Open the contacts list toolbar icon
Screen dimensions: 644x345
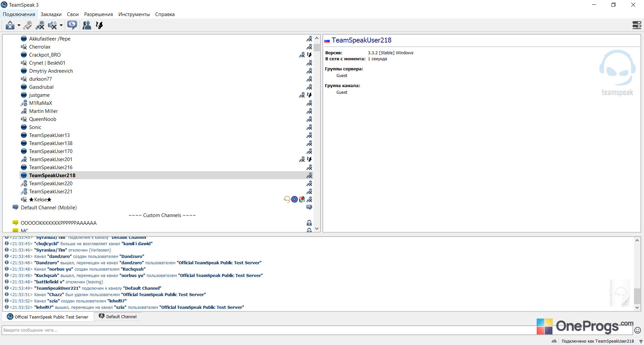click(x=87, y=25)
